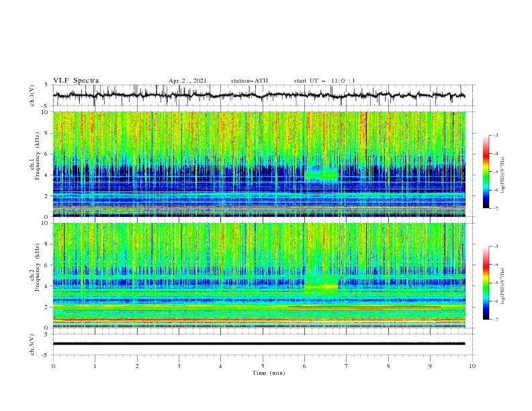Click the "VLF Spectra" plot title
The image size is (532, 411).
coord(76,81)
